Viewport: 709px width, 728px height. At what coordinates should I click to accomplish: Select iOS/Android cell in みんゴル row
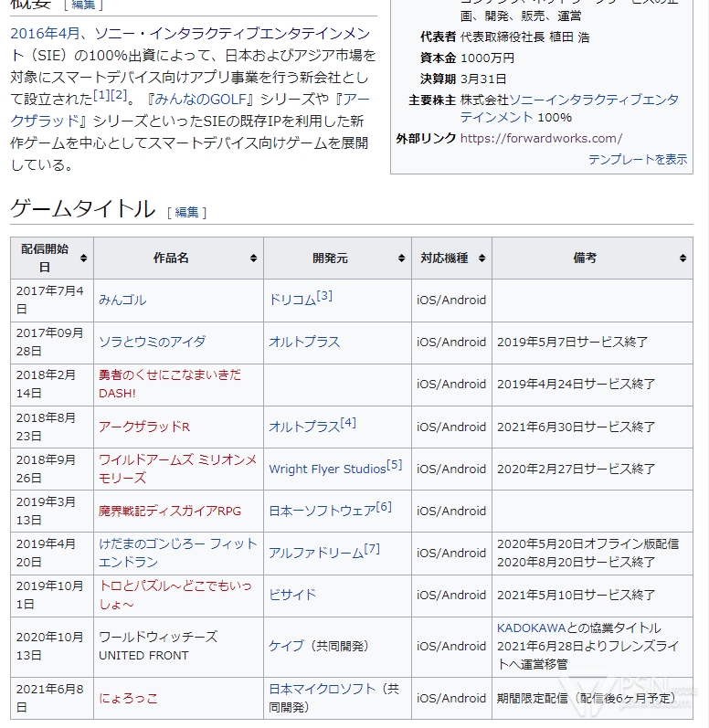[x=451, y=300]
